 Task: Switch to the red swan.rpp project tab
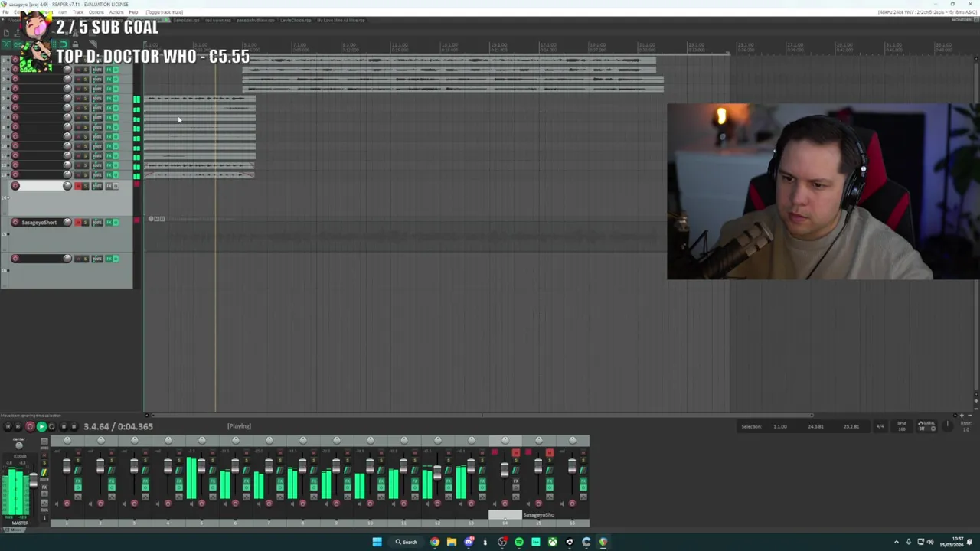[x=218, y=21]
